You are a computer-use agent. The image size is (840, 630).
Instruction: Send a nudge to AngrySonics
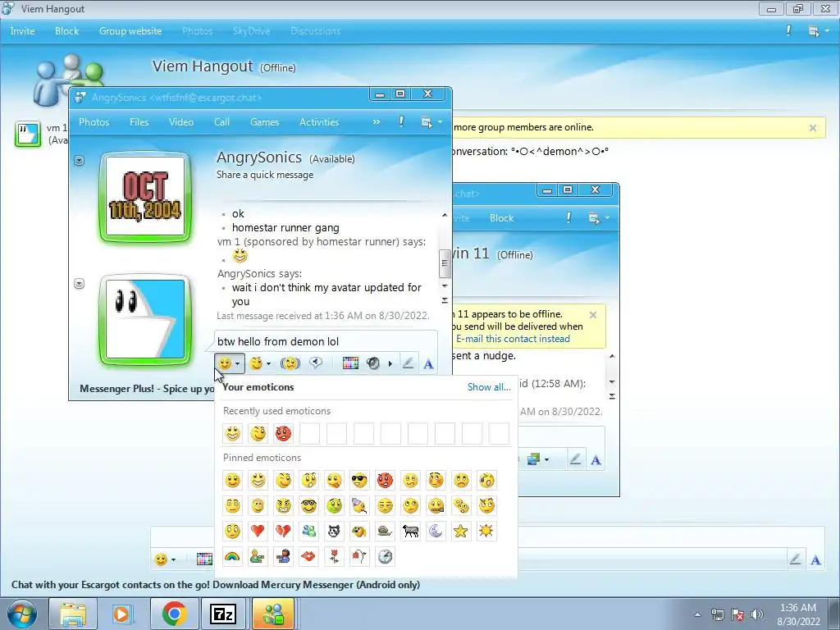(290, 363)
